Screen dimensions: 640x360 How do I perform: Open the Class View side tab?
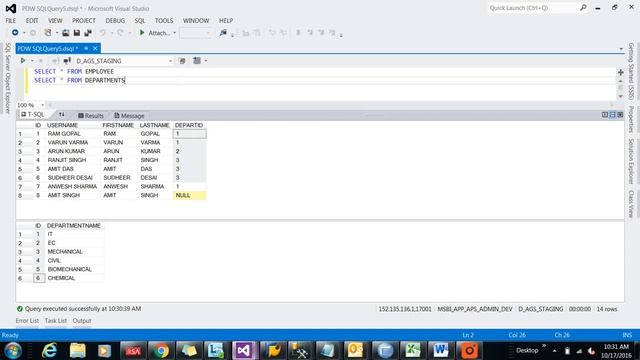631,204
